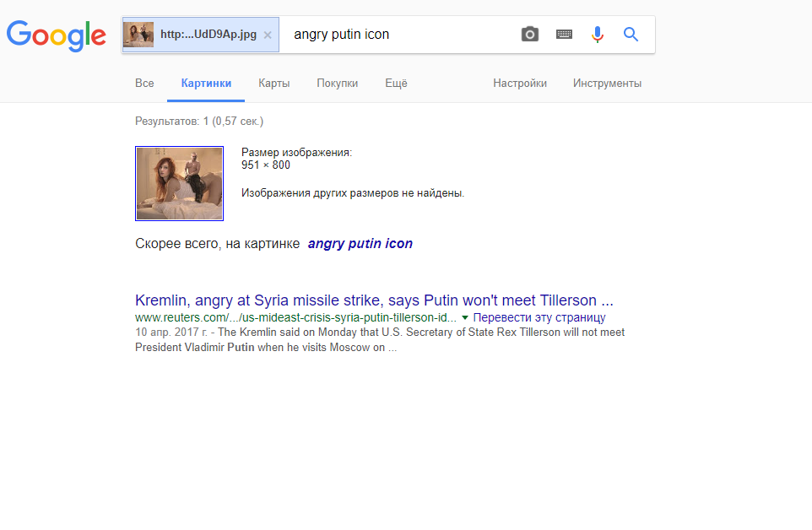
Task: Open the 'angry putin icon' best guess link
Action: tap(360, 244)
